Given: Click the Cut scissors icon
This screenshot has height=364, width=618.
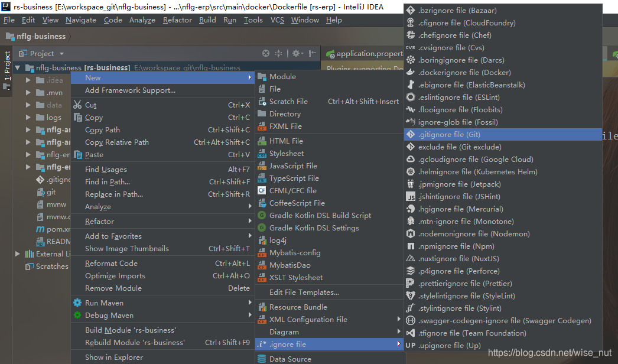Looking at the screenshot, I should pos(77,105).
